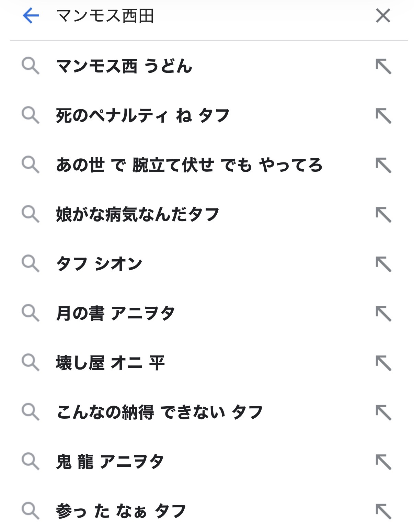Viewport: 414px width, 532px height.
Task: Tap the arrow icon next to タフ シオン
Action: (x=383, y=264)
